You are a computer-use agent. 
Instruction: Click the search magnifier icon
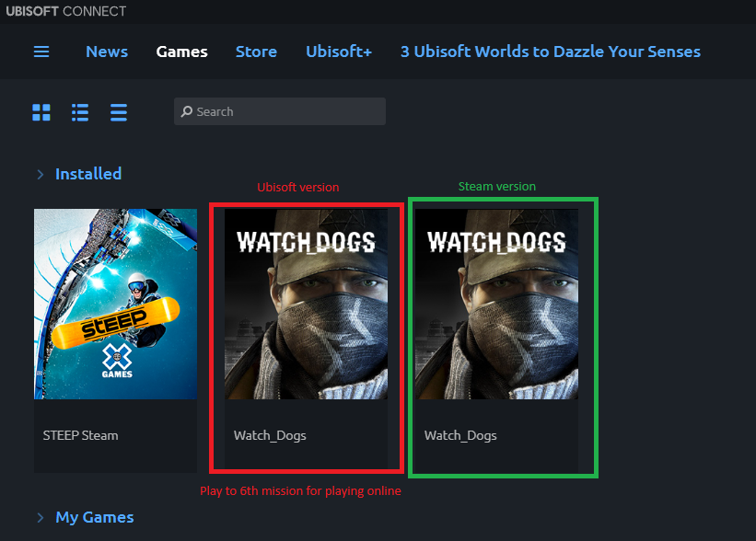pos(187,111)
